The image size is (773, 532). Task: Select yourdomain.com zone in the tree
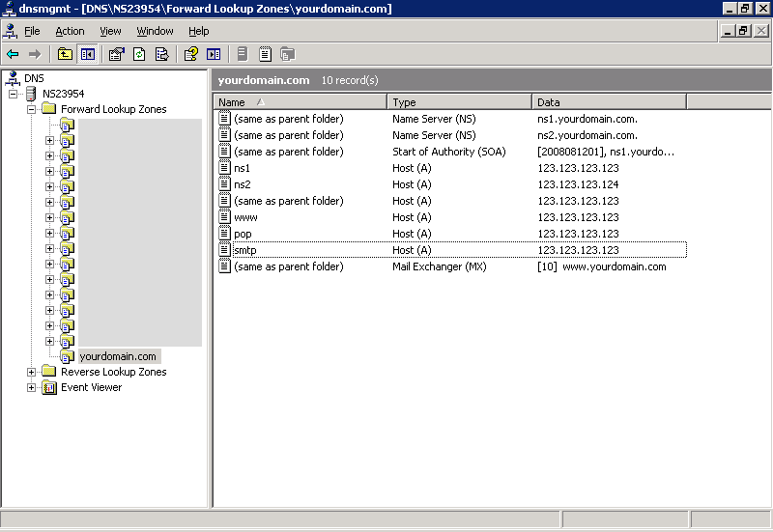click(x=118, y=356)
